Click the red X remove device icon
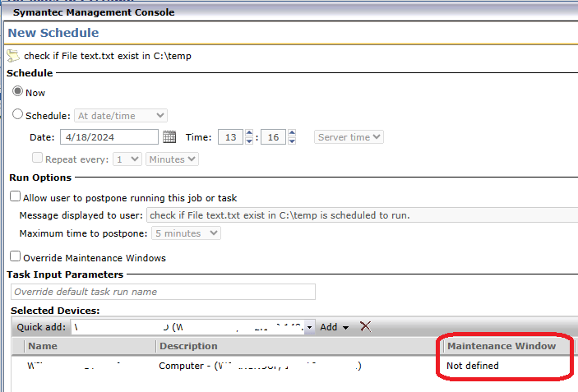This screenshot has height=392, width=578. (x=365, y=327)
